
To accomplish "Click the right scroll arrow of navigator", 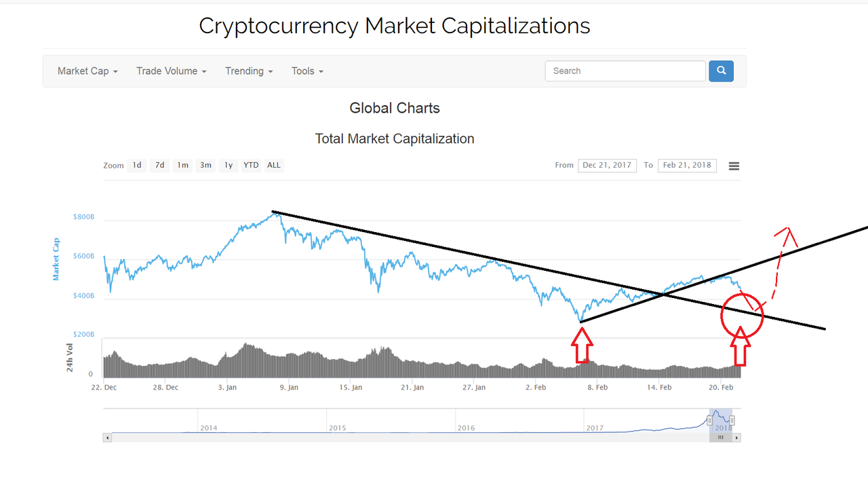I will coord(737,438).
